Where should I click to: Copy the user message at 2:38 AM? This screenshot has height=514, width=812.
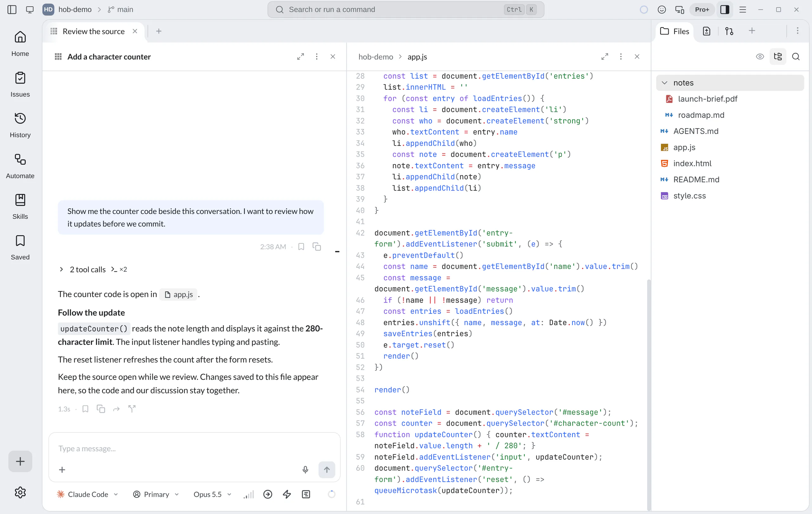(317, 247)
